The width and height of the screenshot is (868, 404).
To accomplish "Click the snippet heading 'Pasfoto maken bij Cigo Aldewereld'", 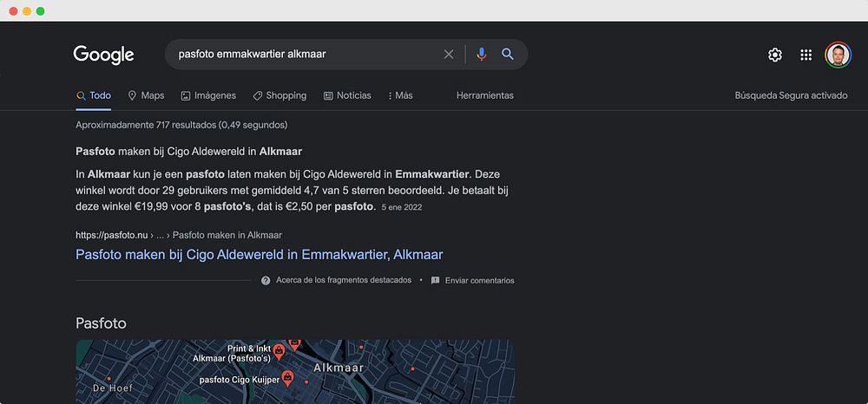I will (188, 152).
